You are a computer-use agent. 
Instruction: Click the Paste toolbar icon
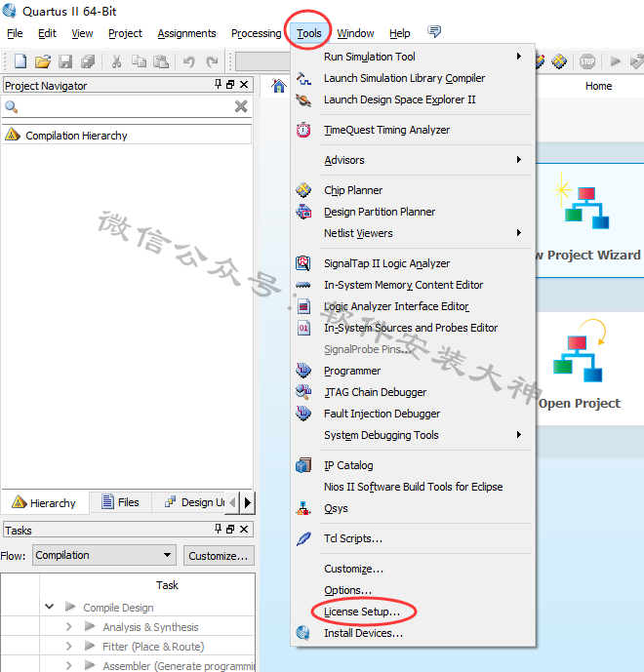[161, 61]
